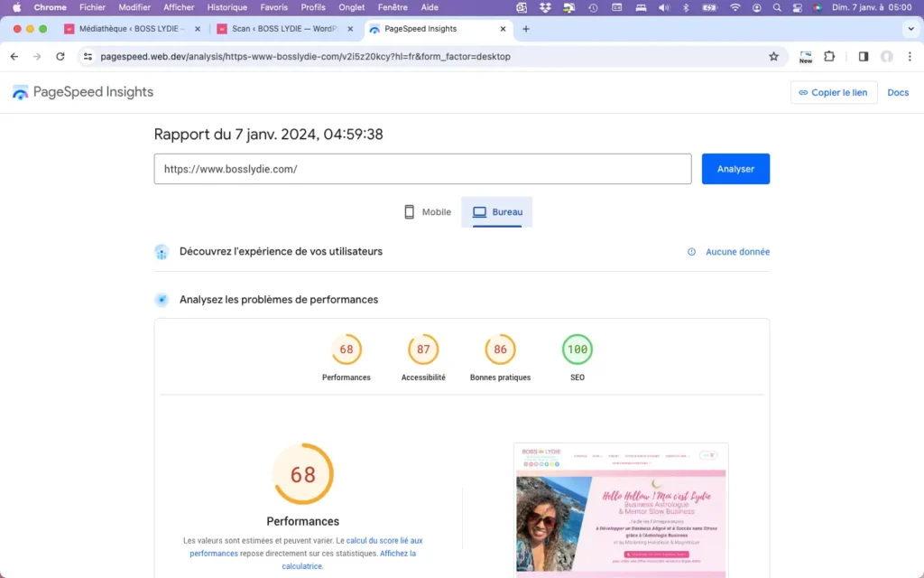Open the Docs link

[x=898, y=92]
